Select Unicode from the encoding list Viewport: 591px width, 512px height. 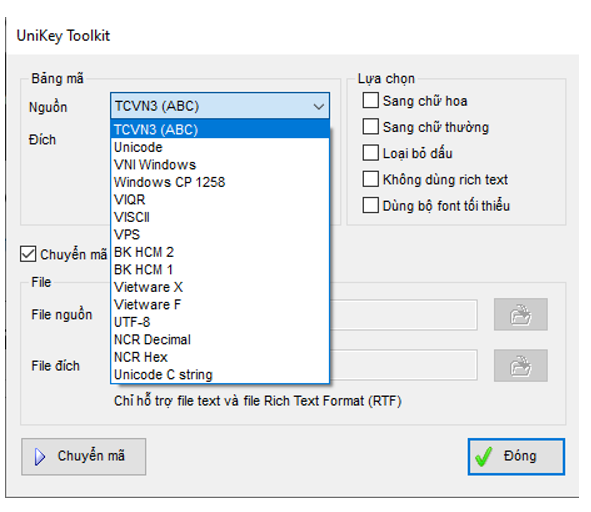(220, 147)
